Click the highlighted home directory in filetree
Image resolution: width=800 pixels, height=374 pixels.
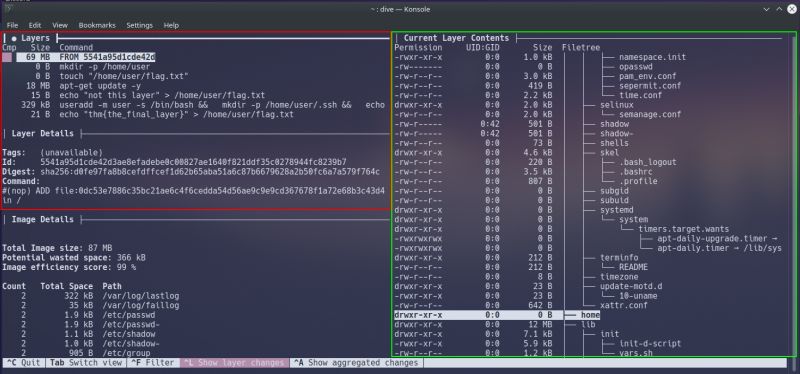590,315
